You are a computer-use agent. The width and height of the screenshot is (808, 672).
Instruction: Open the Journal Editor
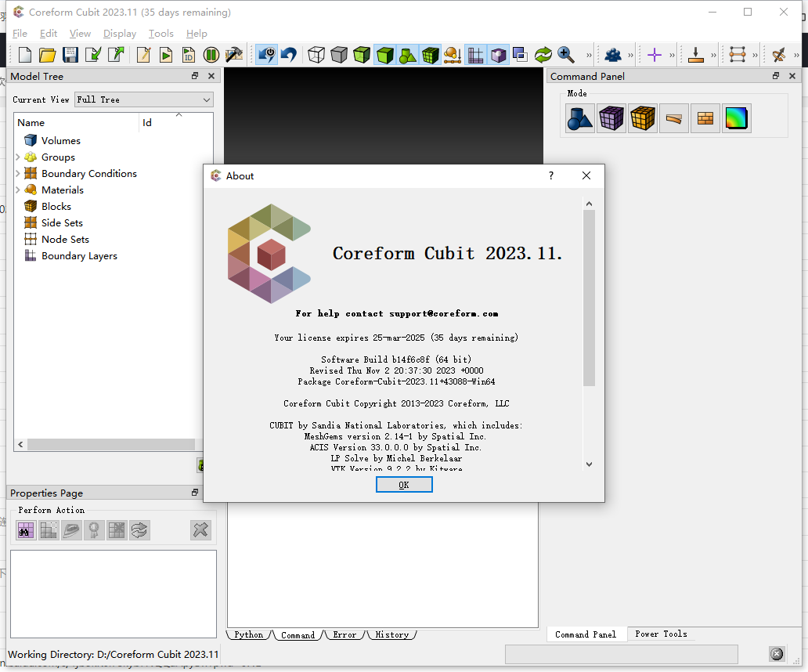tap(143, 55)
